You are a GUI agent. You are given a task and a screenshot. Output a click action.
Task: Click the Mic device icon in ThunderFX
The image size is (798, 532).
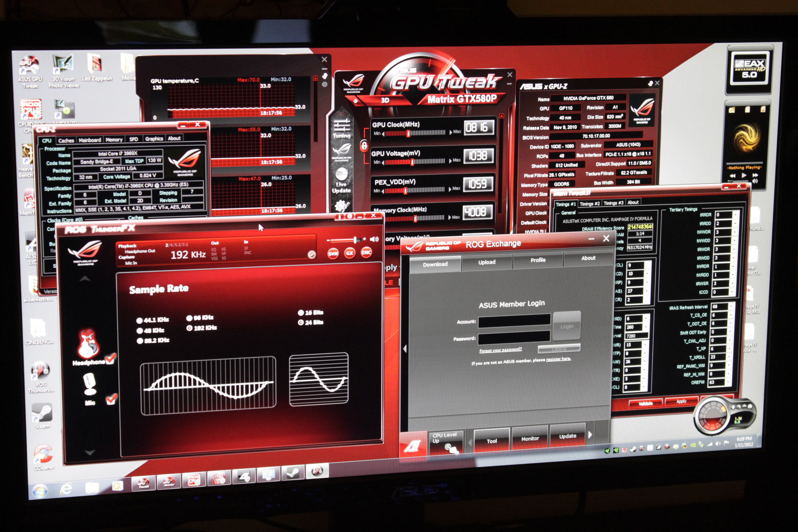coord(90,384)
